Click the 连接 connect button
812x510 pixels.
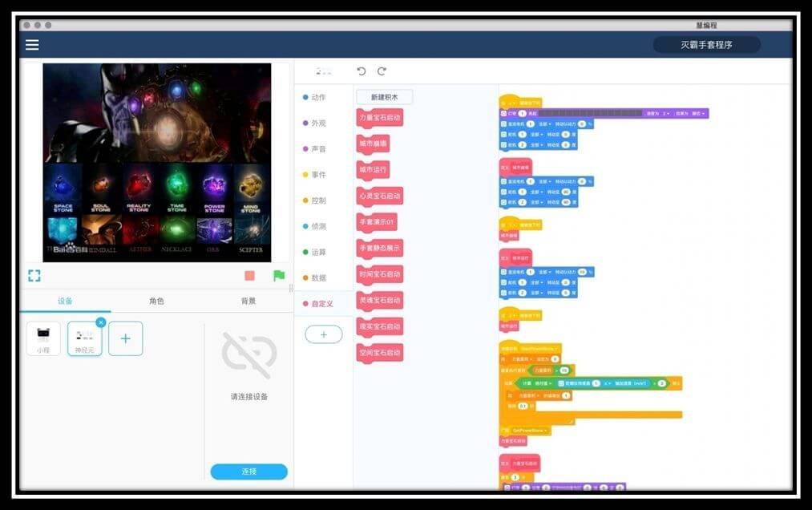[x=249, y=472]
